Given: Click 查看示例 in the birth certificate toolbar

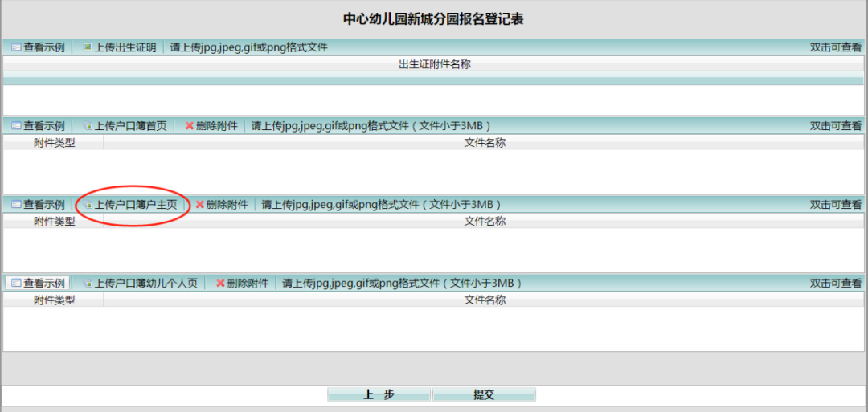Looking at the screenshot, I should click(38, 47).
